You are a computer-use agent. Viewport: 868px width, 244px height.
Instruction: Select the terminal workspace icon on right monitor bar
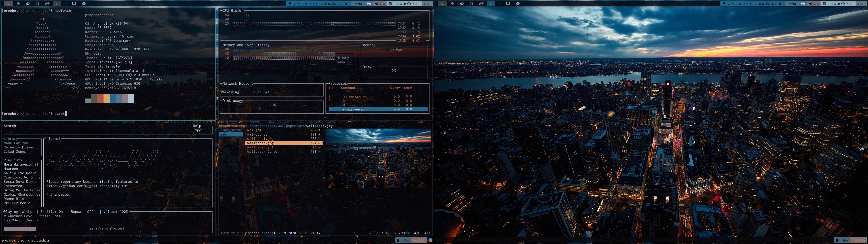pyautogui.click(x=442, y=4)
